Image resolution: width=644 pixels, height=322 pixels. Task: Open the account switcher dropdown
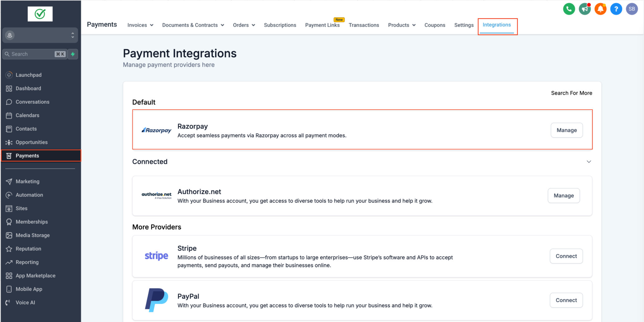[x=40, y=35]
